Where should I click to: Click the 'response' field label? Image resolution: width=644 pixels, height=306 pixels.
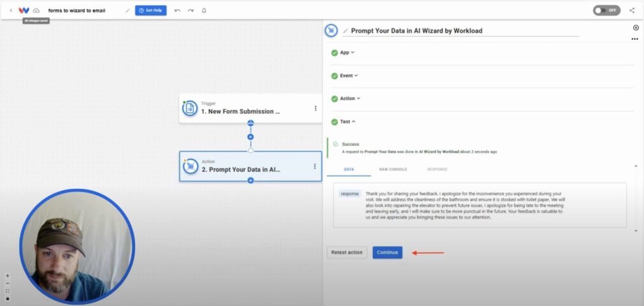click(x=350, y=193)
